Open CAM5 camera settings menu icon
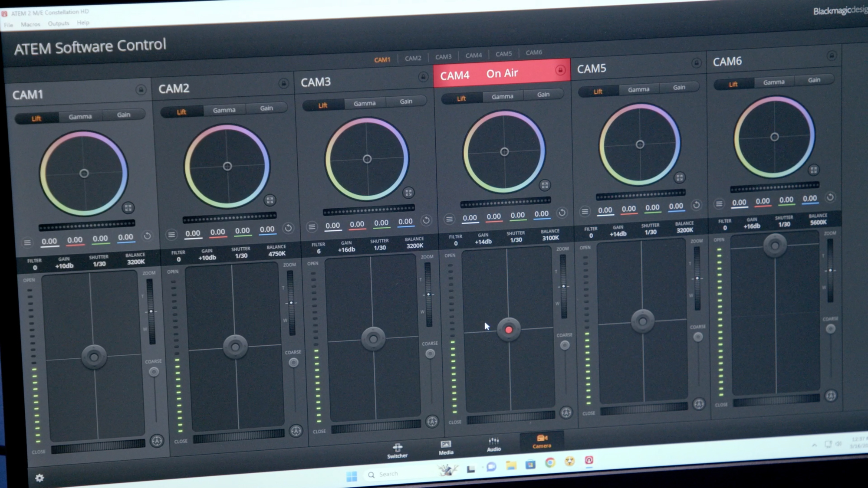868x488 pixels. tap(585, 211)
